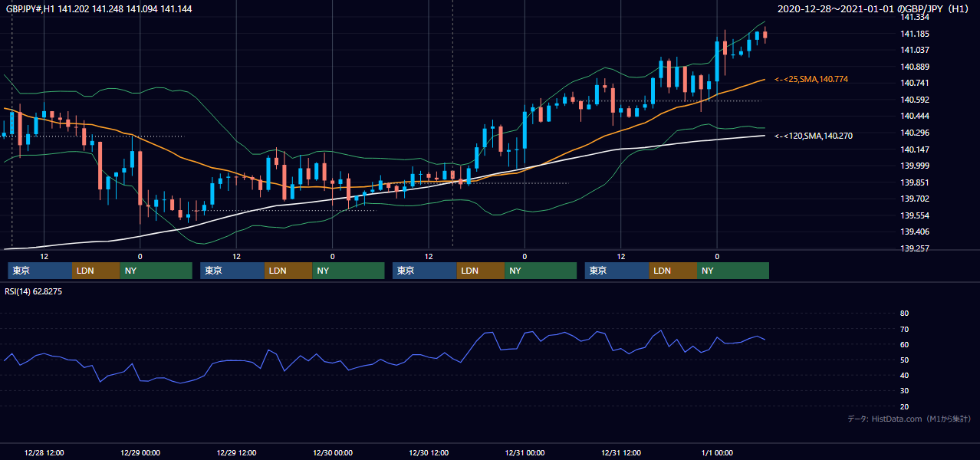Click RSI scale level 20
This screenshot has width=980, height=460.
[x=904, y=406]
